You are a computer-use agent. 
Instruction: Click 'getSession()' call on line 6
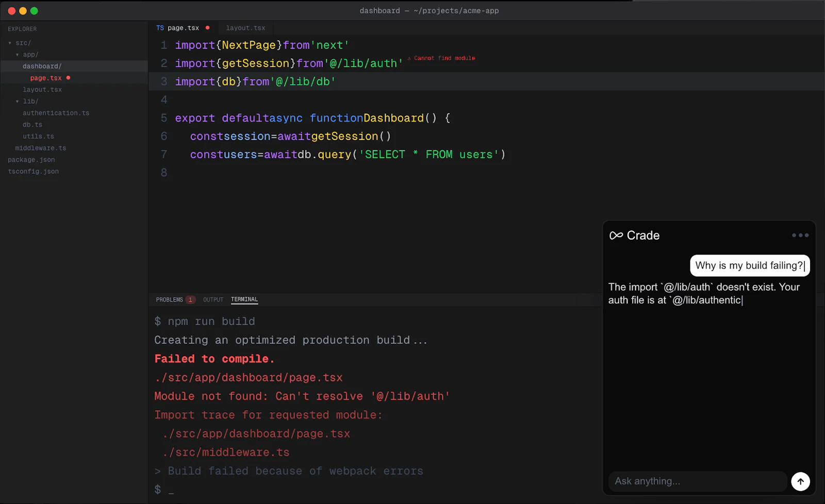351,136
